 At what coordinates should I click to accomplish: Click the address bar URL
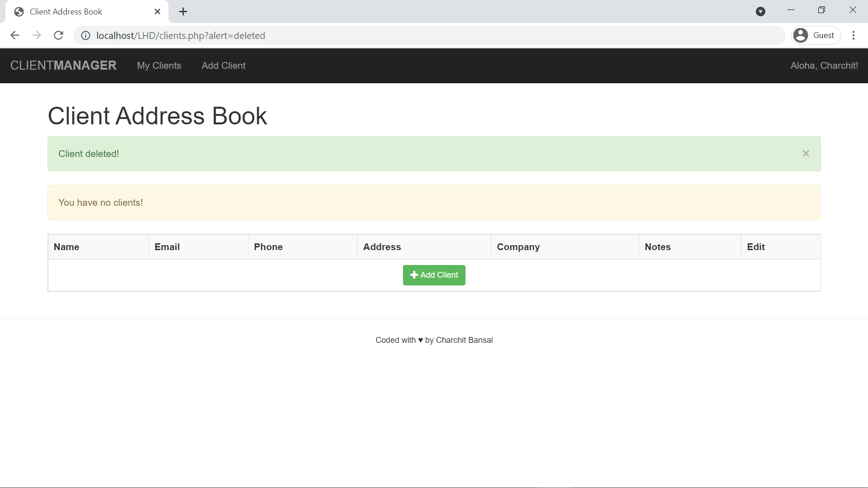coord(180,35)
